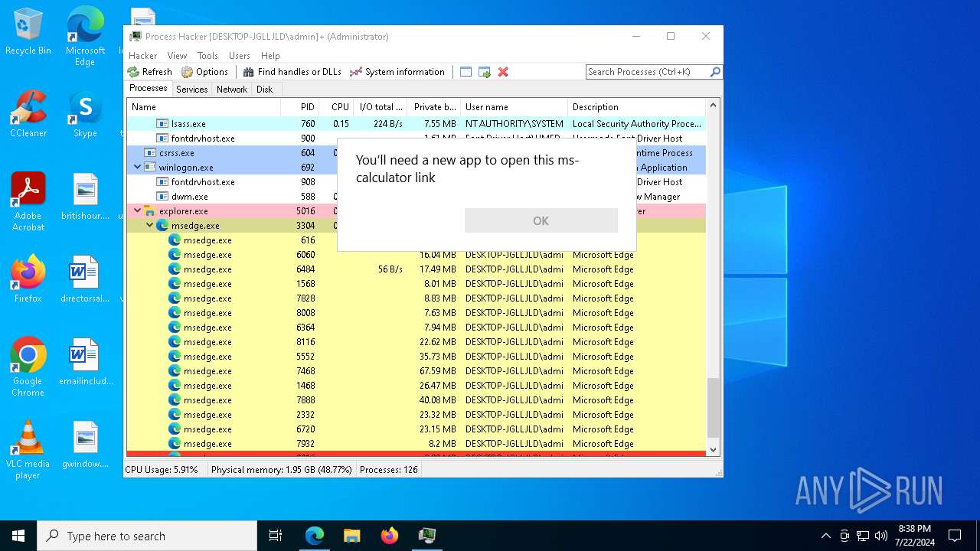980x551 pixels.
Task: Open Options from the Process Hacker toolbar
Action: (x=204, y=72)
